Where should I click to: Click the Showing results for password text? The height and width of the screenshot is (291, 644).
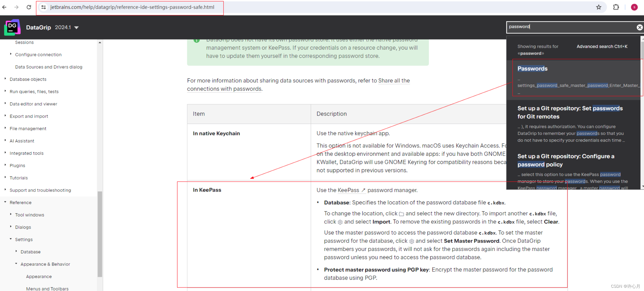click(x=538, y=50)
